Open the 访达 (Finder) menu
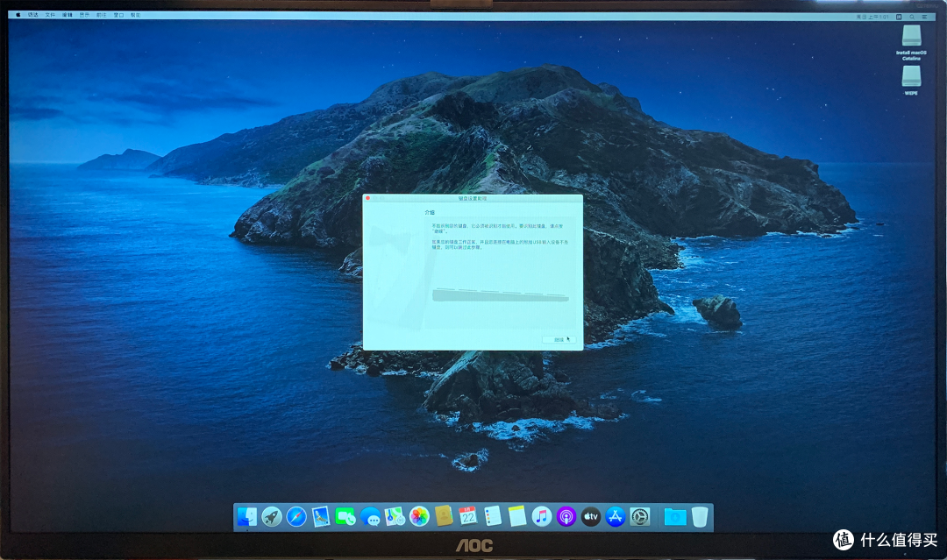The image size is (947, 560). click(x=32, y=15)
